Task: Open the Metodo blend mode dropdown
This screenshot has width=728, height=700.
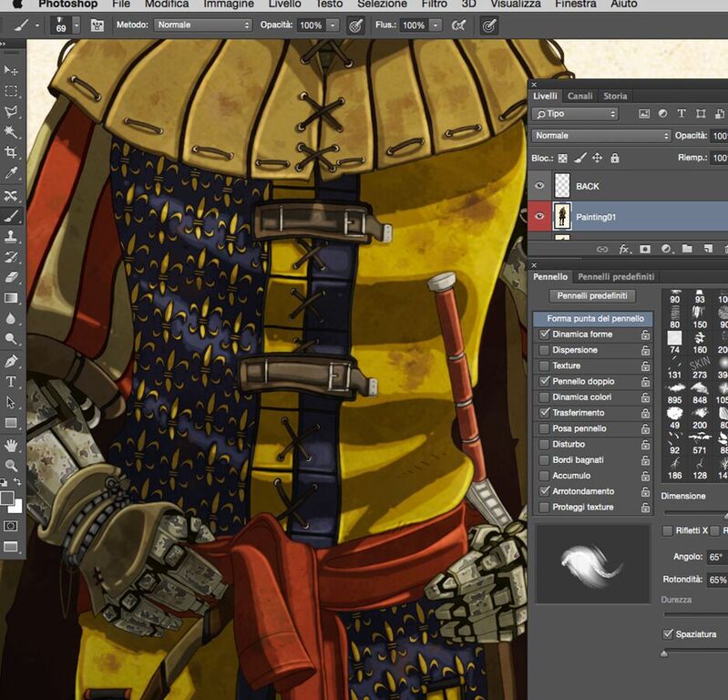Action: (x=201, y=26)
